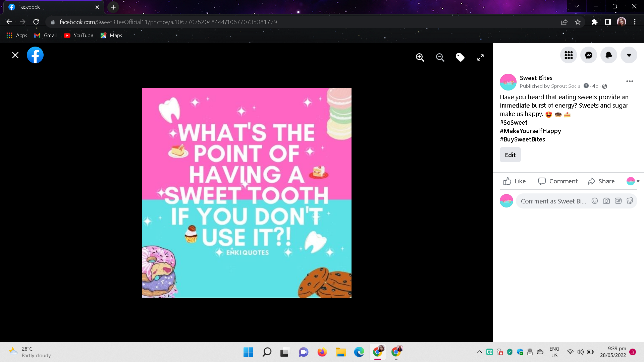Launch Microsoft Edge from taskbar
This screenshot has height=362, width=644.
359,352
